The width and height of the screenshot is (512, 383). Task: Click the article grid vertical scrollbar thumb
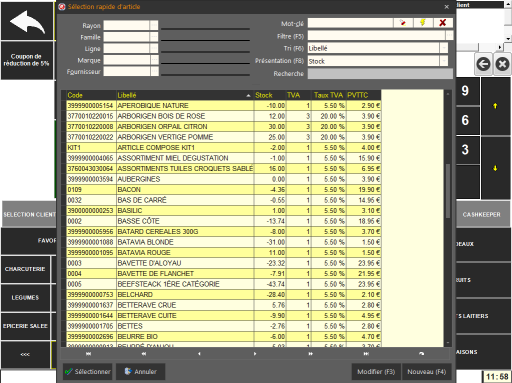pyautogui.click(x=448, y=191)
